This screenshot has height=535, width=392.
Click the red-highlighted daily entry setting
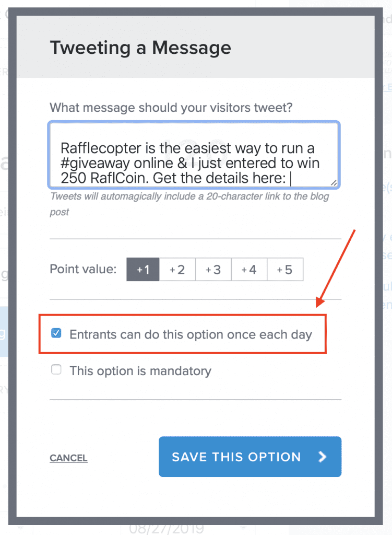pos(183,334)
